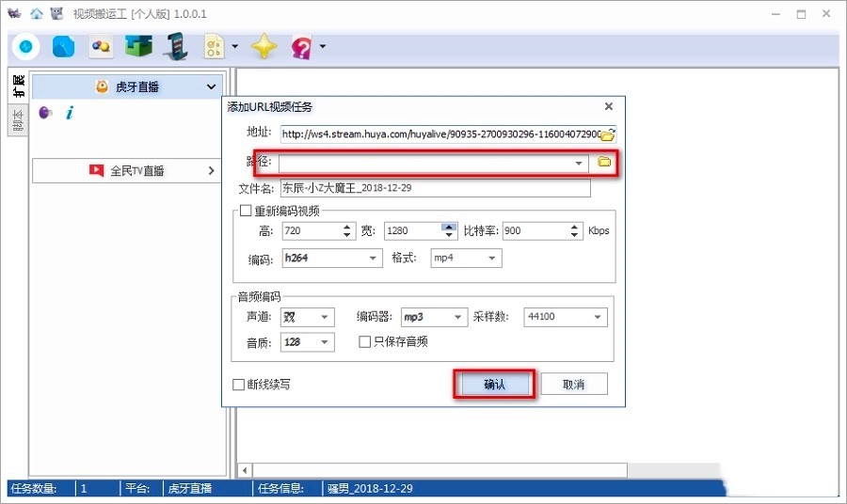Click the blue rounded square toolbar icon
Screen dimensions: 847x504
63,47
